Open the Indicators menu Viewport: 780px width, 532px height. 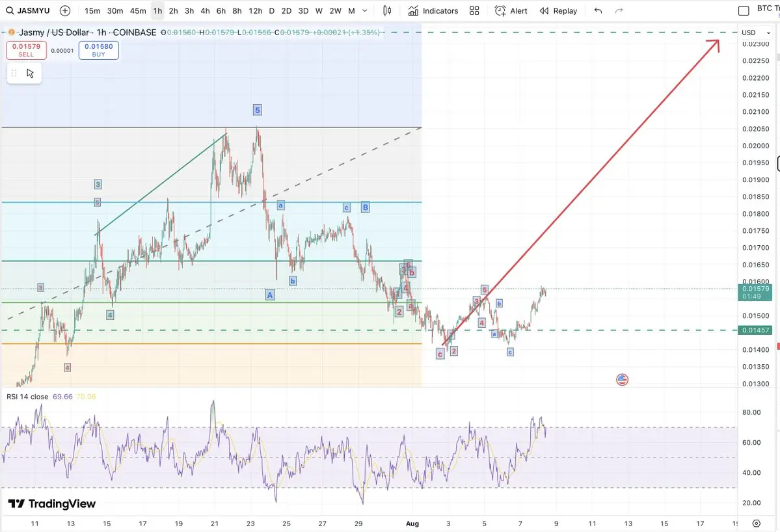click(433, 10)
